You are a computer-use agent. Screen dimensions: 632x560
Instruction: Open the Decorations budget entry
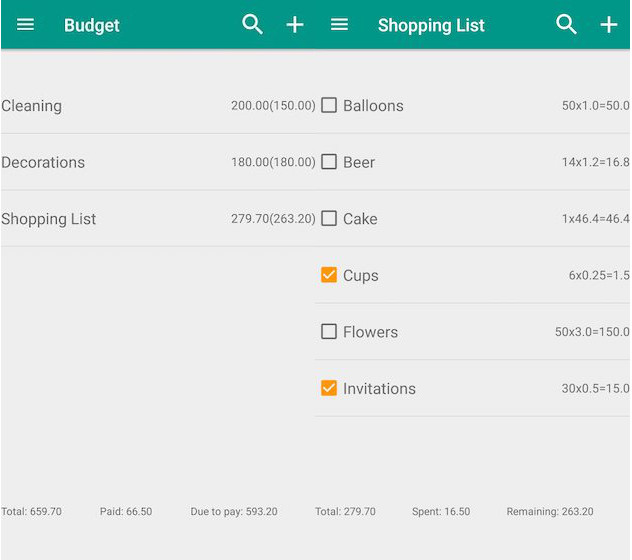(x=158, y=162)
